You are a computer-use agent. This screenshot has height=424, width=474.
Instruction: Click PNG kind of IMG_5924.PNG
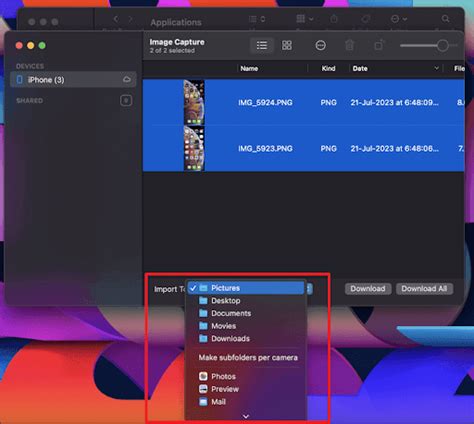pos(328,102)
